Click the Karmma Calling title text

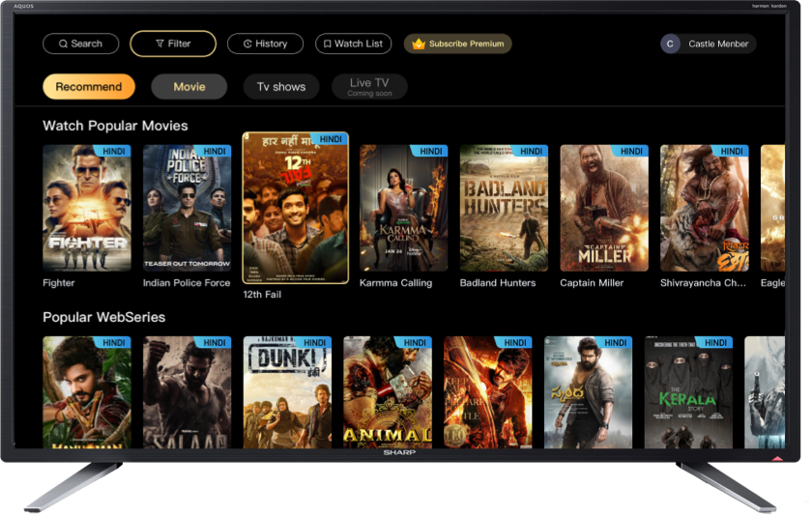395,283
